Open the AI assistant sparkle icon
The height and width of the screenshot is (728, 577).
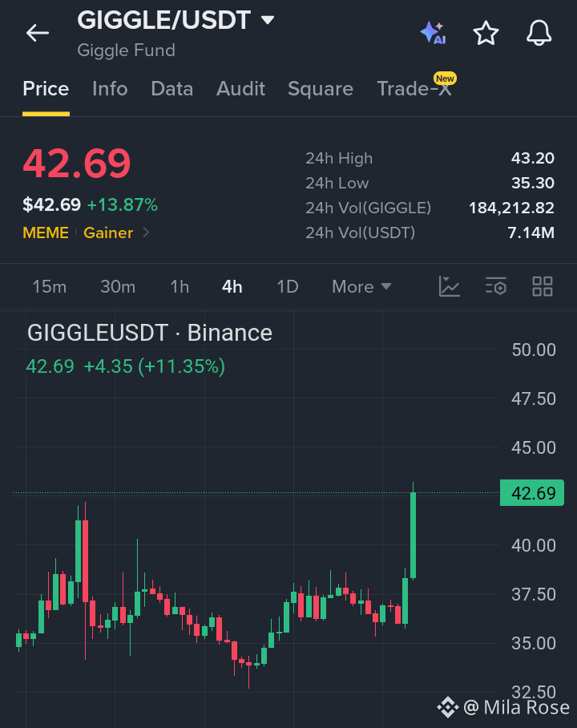coord(433,33)
